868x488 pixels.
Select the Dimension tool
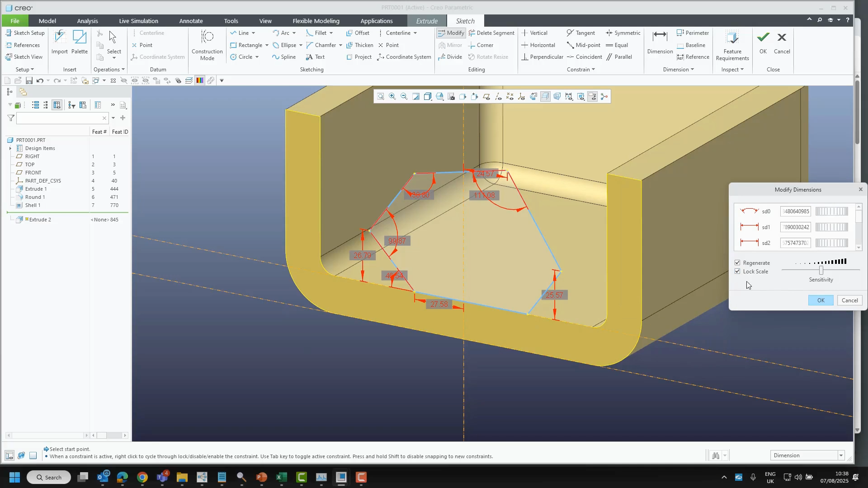(x=660, y=42)
